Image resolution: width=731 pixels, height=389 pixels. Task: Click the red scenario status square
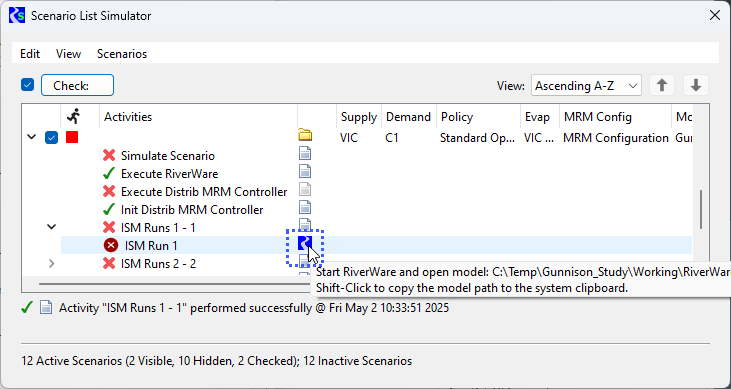72,137
